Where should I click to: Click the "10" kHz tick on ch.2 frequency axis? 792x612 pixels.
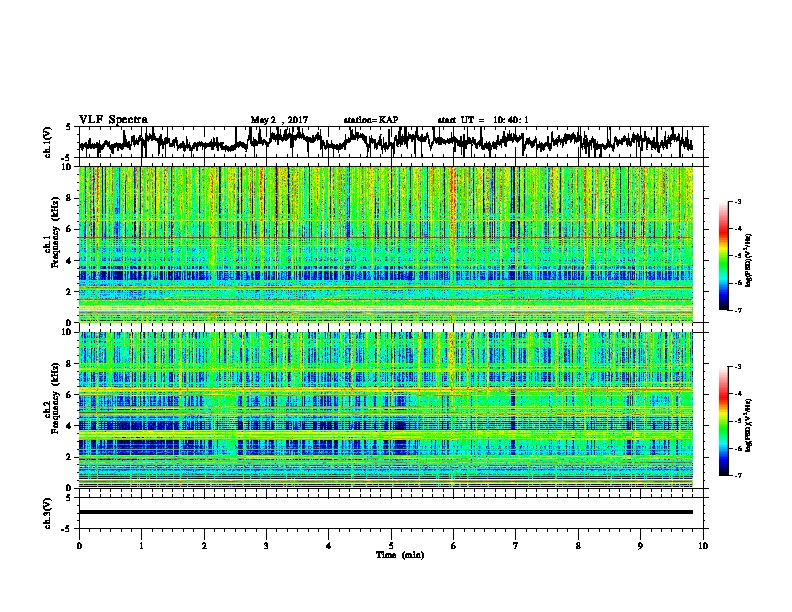(67, 332)
